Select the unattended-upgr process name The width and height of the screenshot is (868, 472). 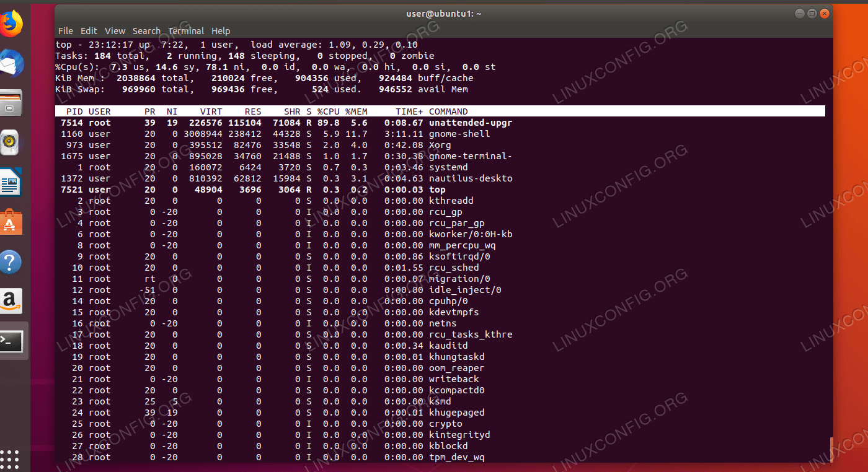point(471,123)
